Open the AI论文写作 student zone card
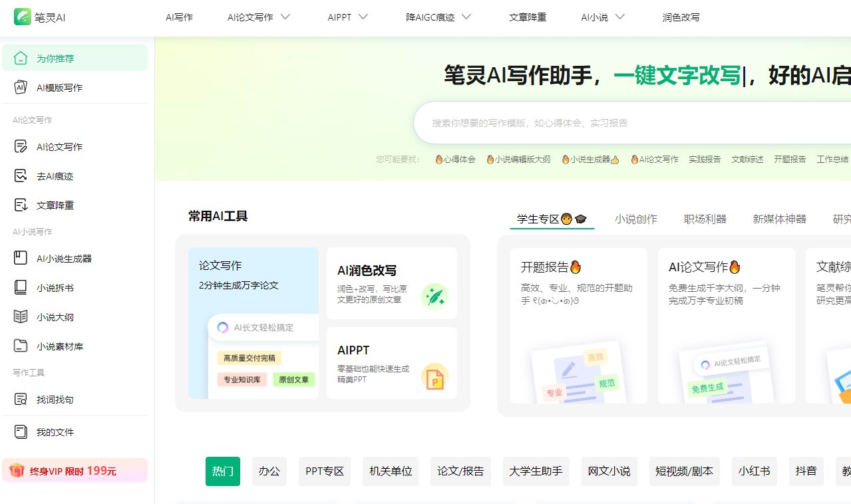This screenshot has height=504, width=851. [727, 326]
